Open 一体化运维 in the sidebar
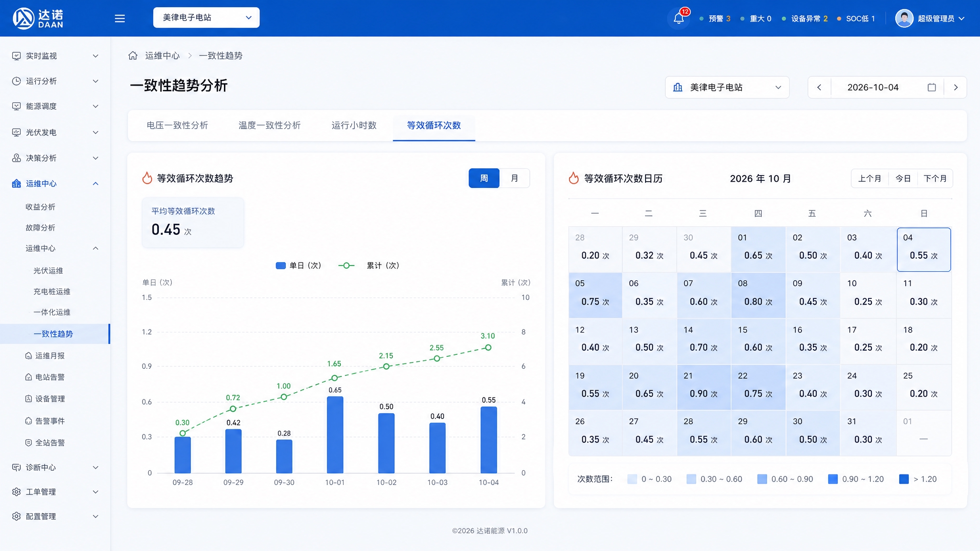This screenshot has height=551, width=980. coord(52,312)
